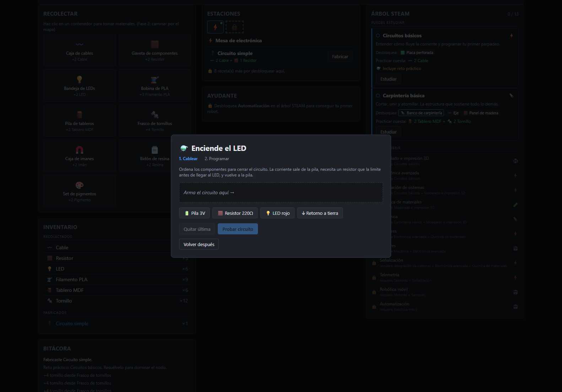Click the lock icon beside Telemetría
562x392 pixels.
tap(374, 278)
